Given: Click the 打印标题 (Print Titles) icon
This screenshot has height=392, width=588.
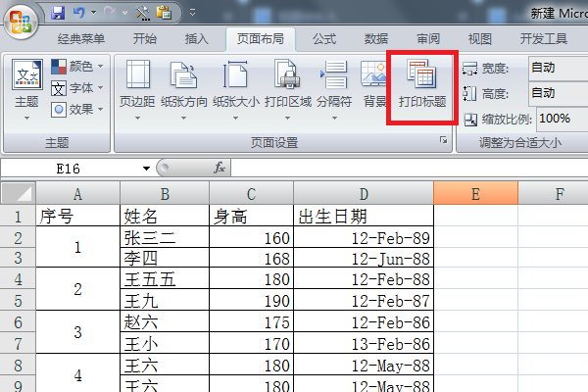Looking at the screenshot, I should pos(422,84).
